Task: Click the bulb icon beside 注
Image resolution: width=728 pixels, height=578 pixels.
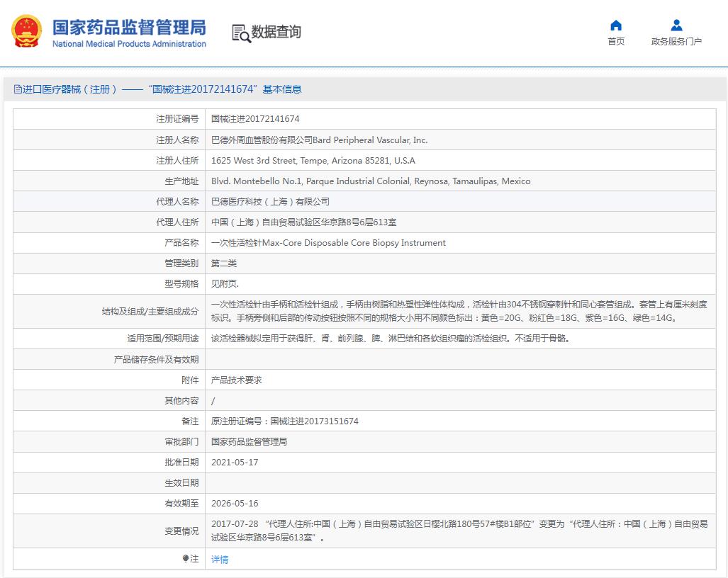Action: 186,559
